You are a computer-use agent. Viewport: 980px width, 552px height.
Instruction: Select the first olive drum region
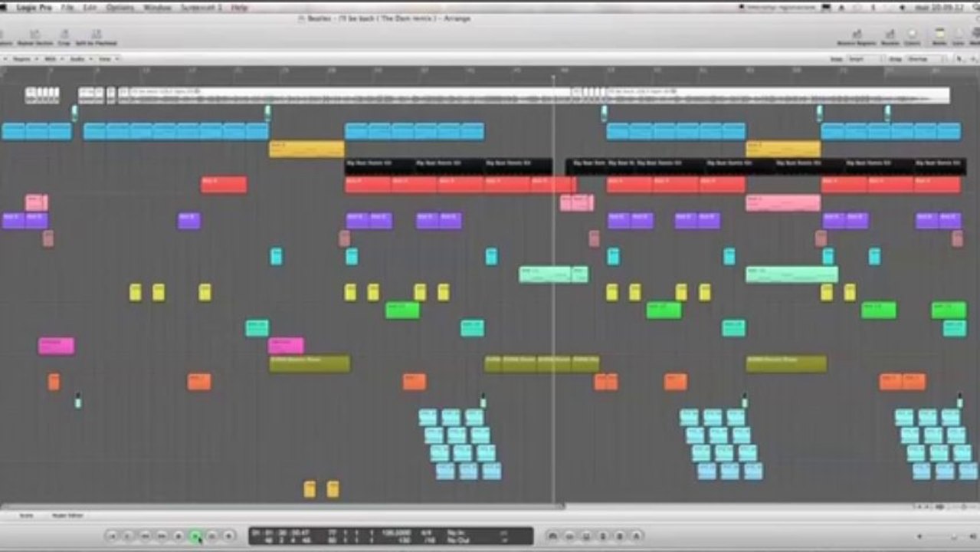[x=310, y=363]
